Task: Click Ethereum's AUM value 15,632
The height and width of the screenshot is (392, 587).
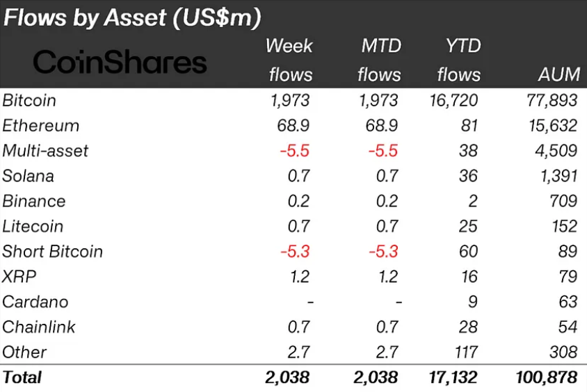Action: pos(553,126)
